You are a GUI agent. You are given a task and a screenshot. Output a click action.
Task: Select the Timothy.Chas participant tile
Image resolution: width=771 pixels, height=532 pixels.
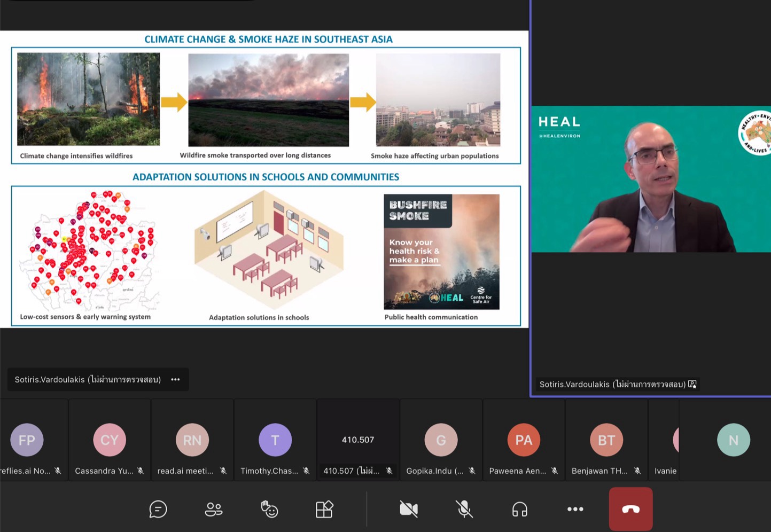pos(275,441)
